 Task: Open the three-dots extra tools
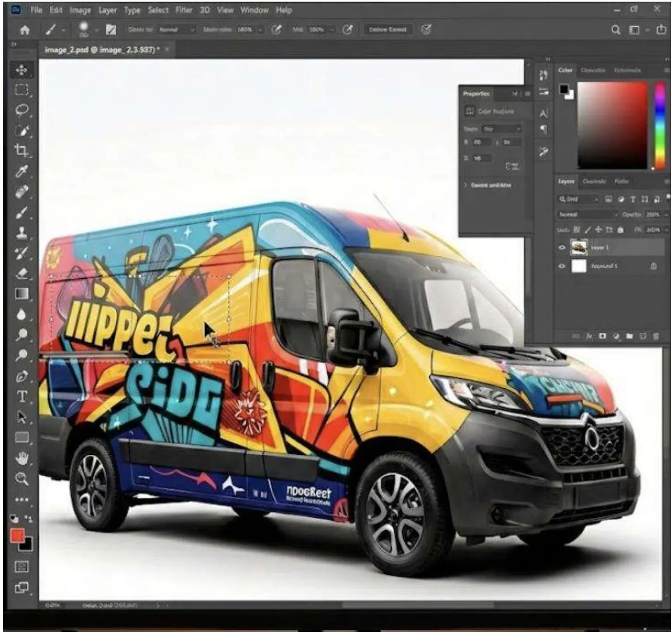(x=22, y=499)
